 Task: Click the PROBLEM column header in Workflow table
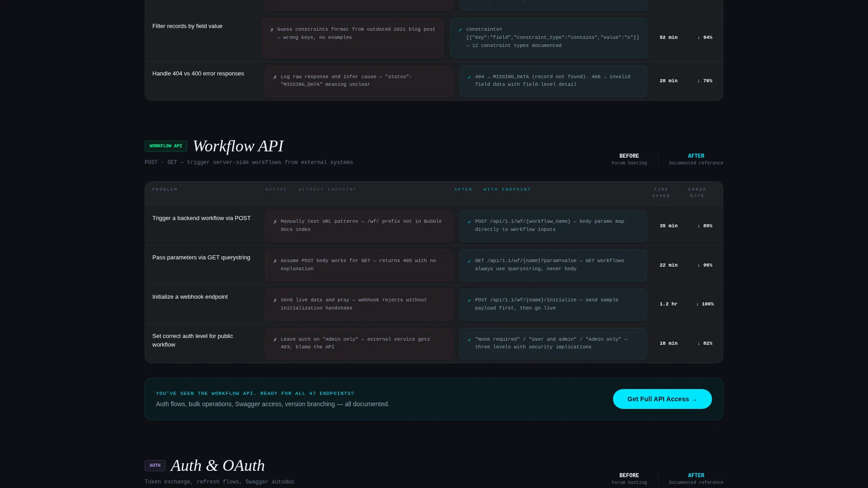165,190
